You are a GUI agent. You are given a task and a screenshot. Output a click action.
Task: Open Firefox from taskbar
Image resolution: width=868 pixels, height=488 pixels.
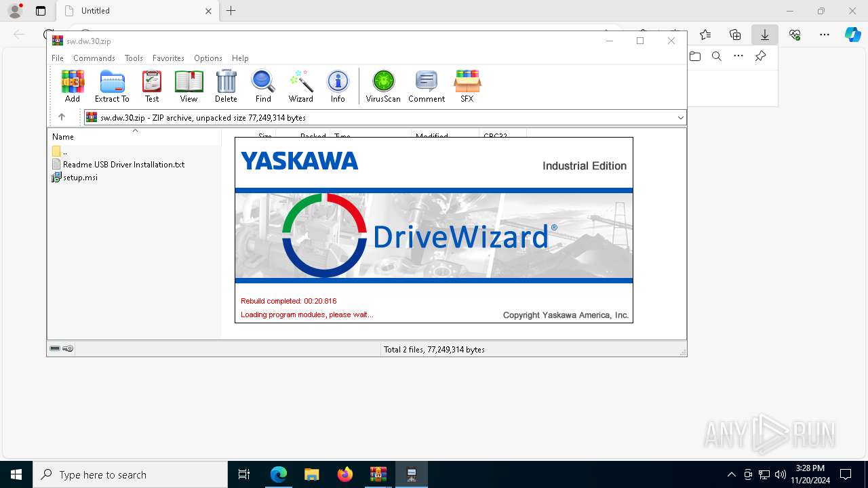tap(345, 474)
